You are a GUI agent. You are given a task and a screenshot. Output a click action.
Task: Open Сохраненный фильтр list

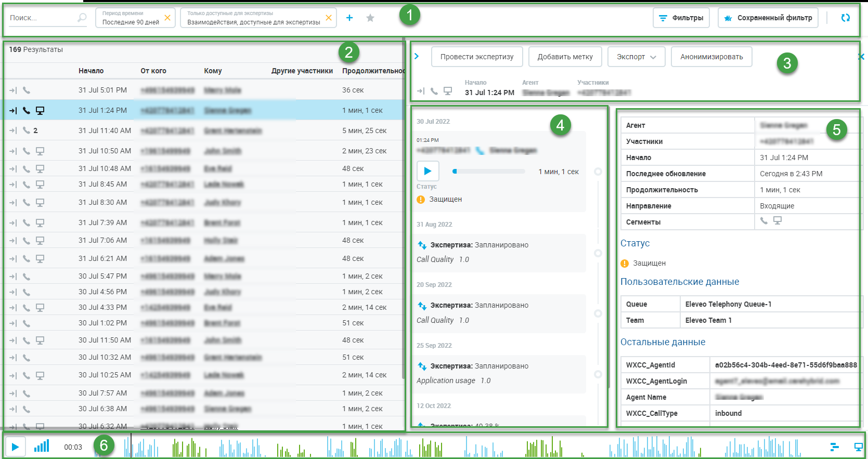click(x=768, y=18)
